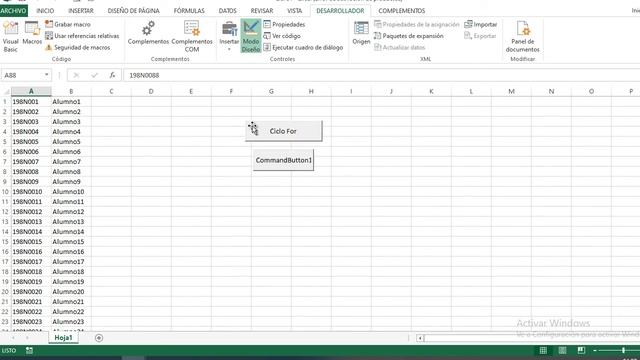Cancel formula entry with the X icon

point(76,75)
